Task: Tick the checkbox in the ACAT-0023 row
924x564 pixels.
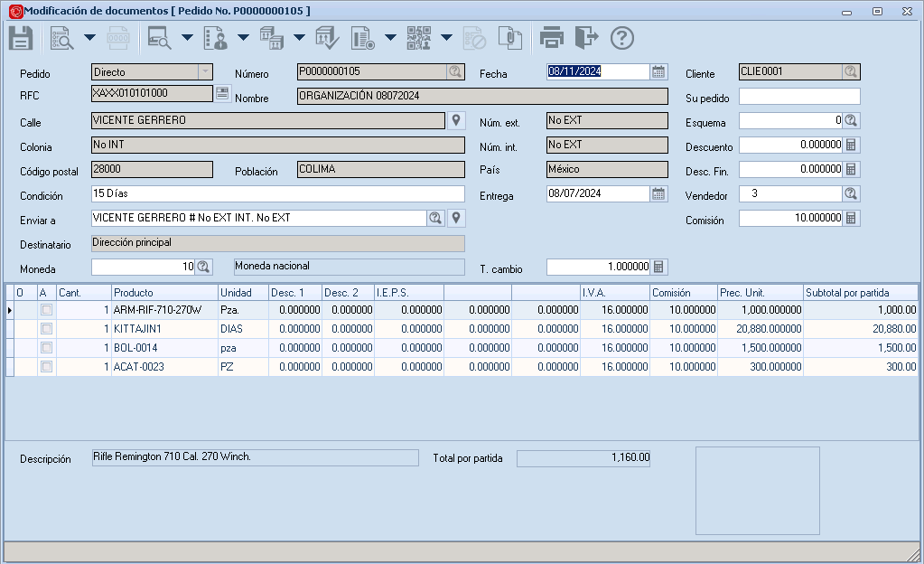Action: (46, 367)
